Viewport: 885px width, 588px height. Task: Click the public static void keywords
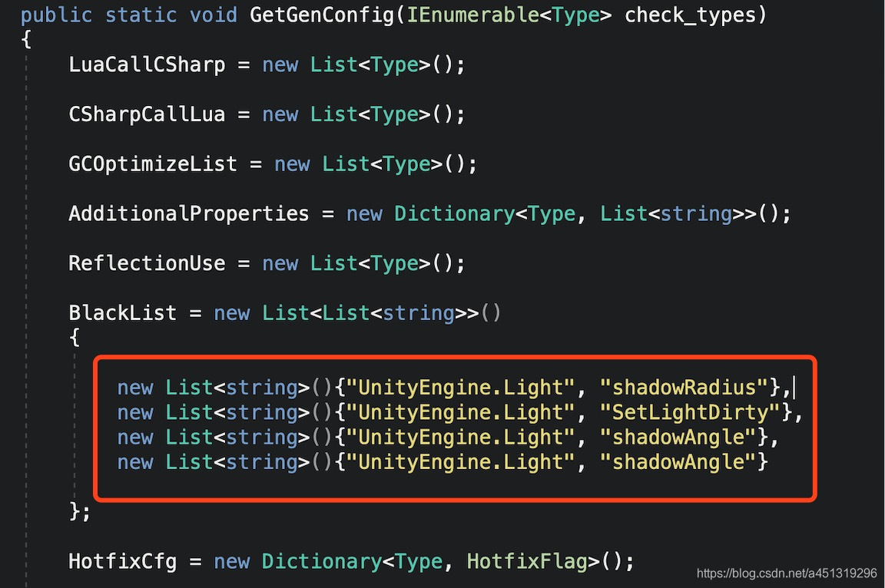click(129, 14)
